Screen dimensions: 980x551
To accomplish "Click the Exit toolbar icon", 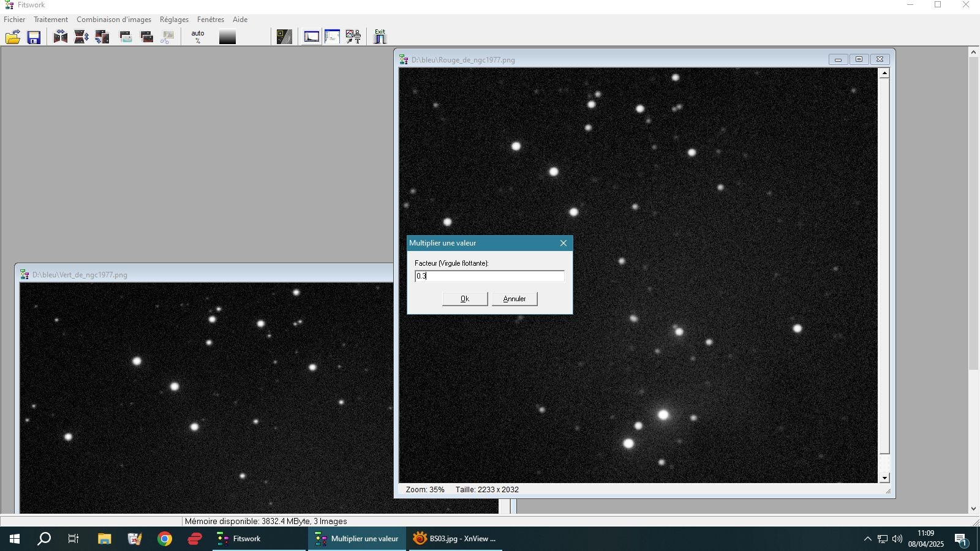I will tap(380, 37).
